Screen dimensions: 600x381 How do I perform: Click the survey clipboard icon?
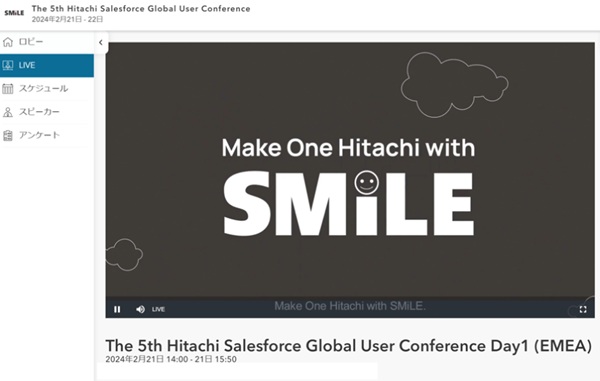8,135
